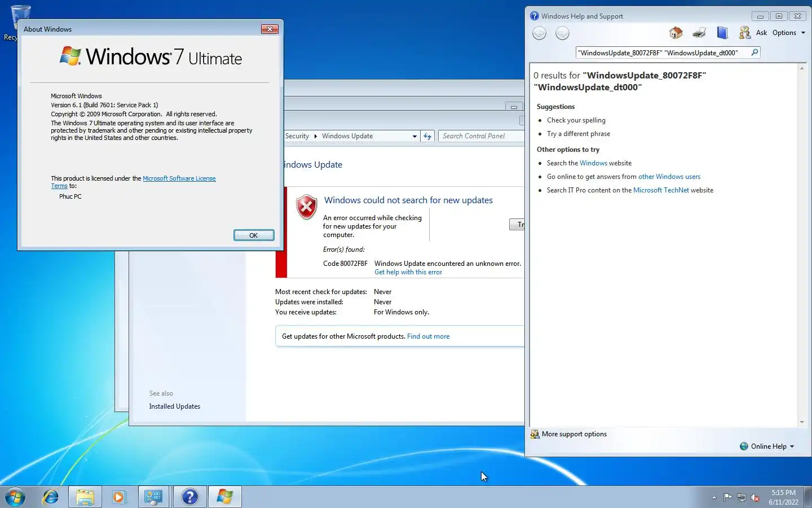Screen dimensions: 812x508
Task: Click into the Help search text box
Action: coord(662,52)
